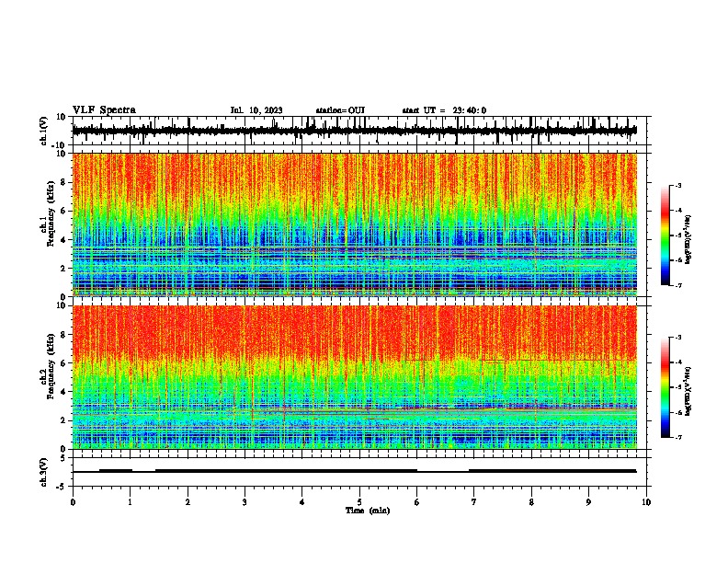The height and width of the screenshot is (563, 728).
Task: Click inside the ch.2 spectrogram panel
Action: pyautogui.click(x=355, y=377)
